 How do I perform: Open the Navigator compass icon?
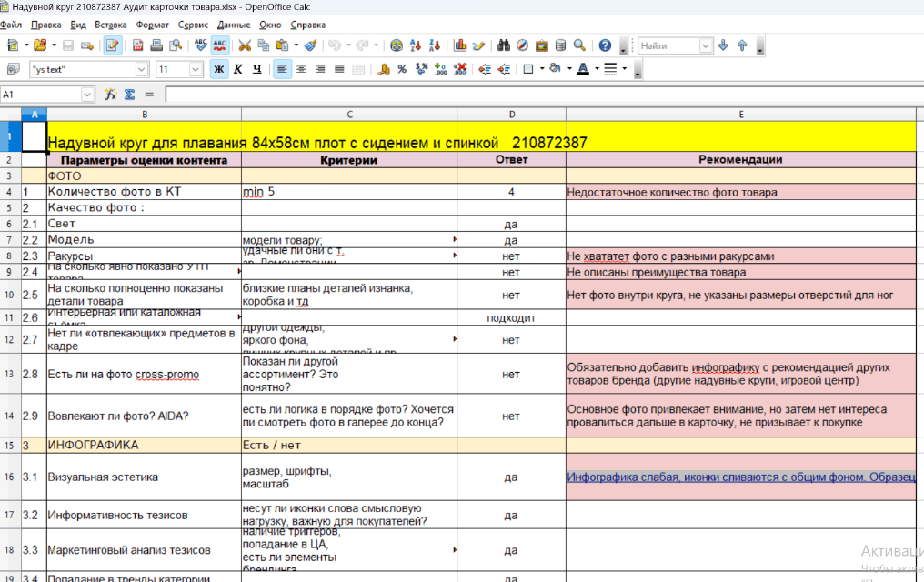click(x=522, y=45)
